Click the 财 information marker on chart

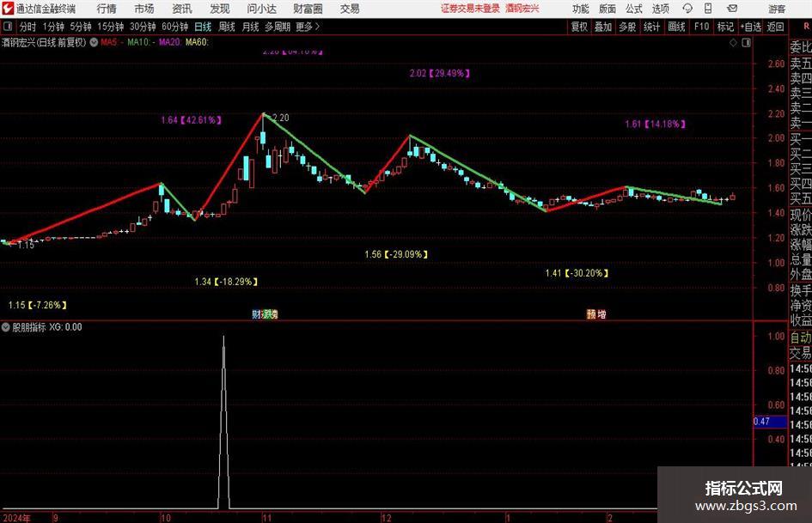click(x=256, y=314)
